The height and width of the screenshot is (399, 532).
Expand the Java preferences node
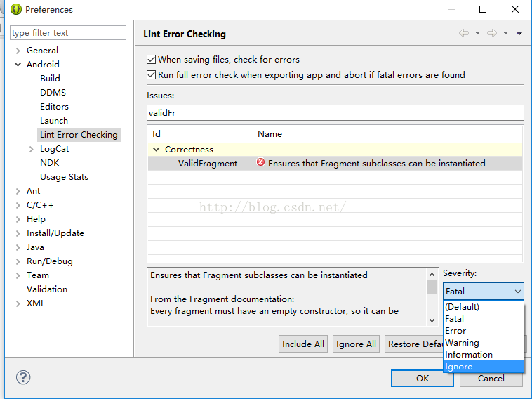(x=18, y=247)
